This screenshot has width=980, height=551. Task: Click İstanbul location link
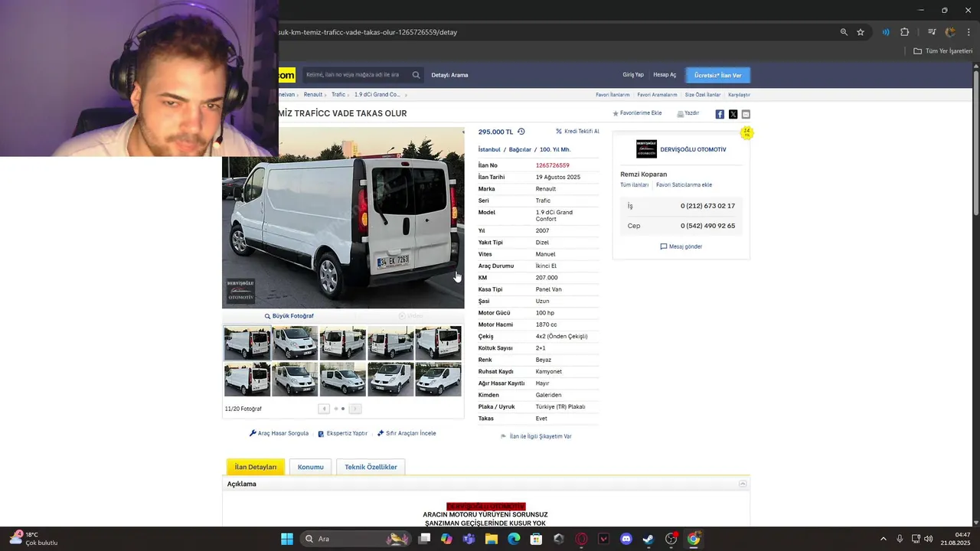[x=489, y=150]
